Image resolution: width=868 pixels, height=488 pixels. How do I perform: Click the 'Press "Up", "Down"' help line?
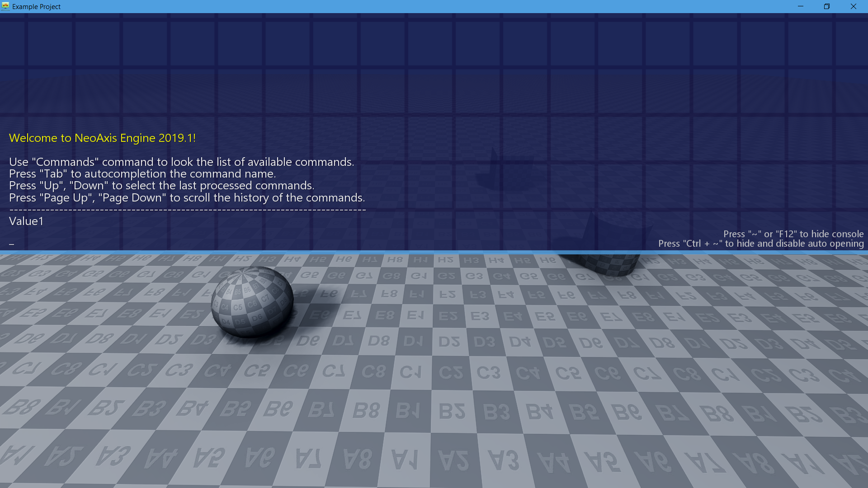pyautogui.click(x=161, y=186)
